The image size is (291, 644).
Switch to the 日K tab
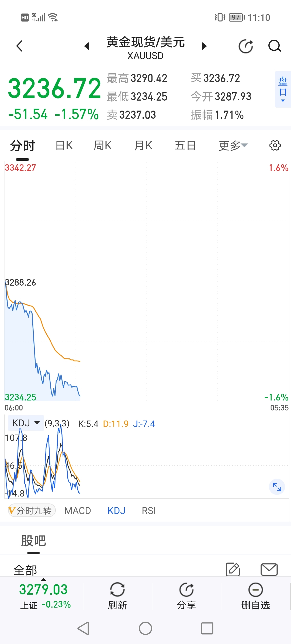[x=64, y=146]
